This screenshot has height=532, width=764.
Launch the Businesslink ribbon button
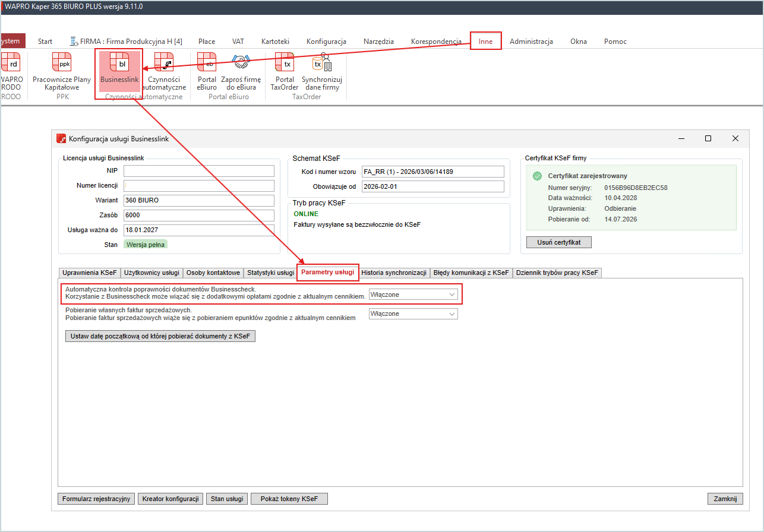(x=119, y=72)
